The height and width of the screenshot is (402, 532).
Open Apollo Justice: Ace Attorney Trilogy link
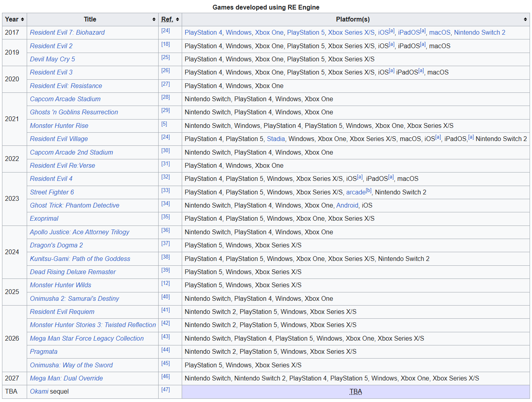(79, 232)
